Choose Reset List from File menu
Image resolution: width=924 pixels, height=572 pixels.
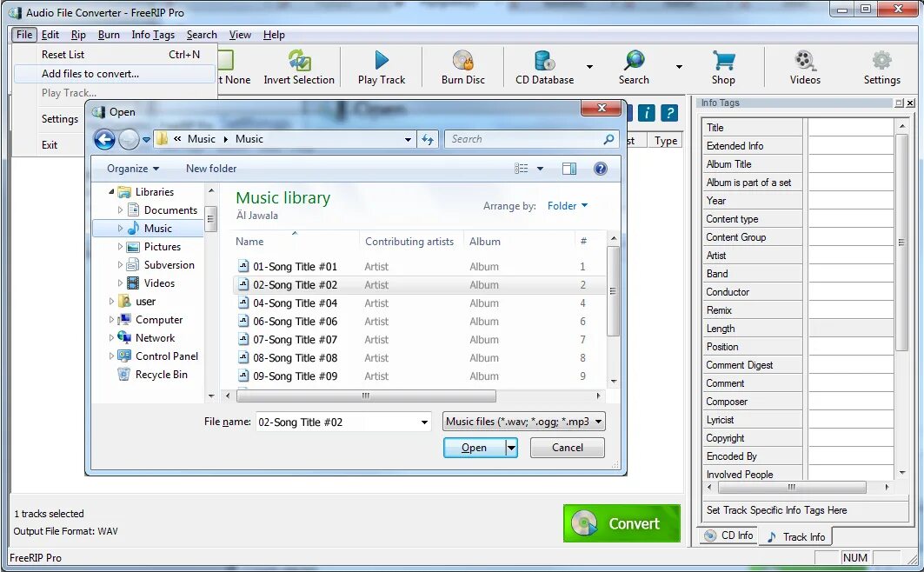point(115,55)
